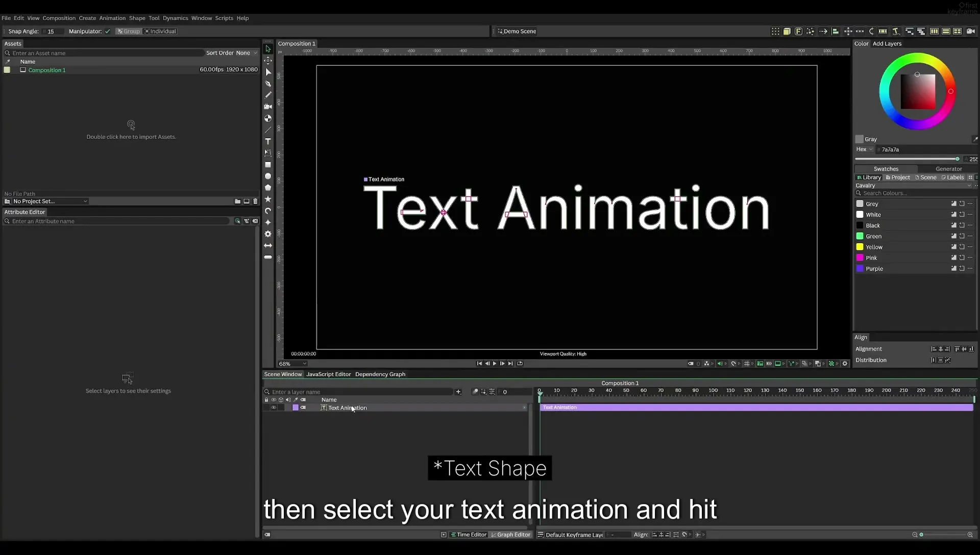The height and width of the screenshot is (555, 980).
Task: Toggle loop playback button
Action: coord(520,364)
